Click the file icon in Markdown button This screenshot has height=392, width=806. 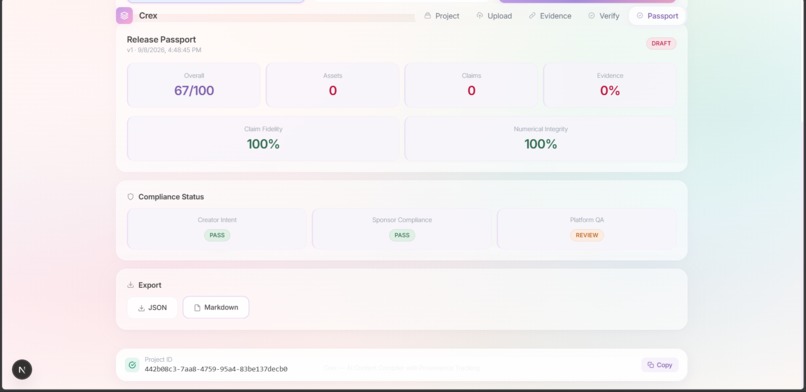click(x=197, y=308)
